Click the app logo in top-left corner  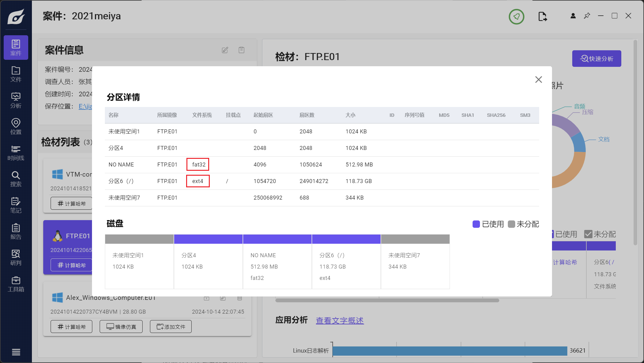16,17
